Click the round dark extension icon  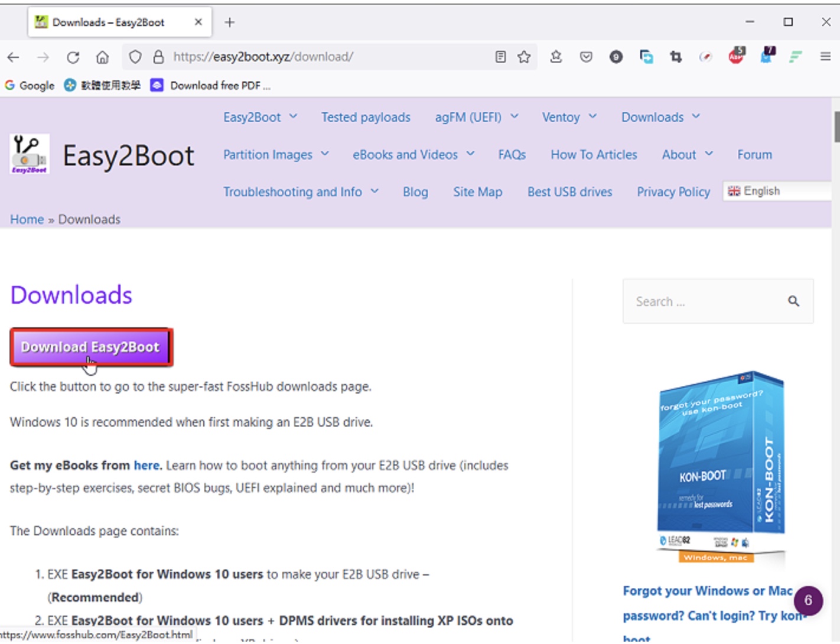(616, 57)
